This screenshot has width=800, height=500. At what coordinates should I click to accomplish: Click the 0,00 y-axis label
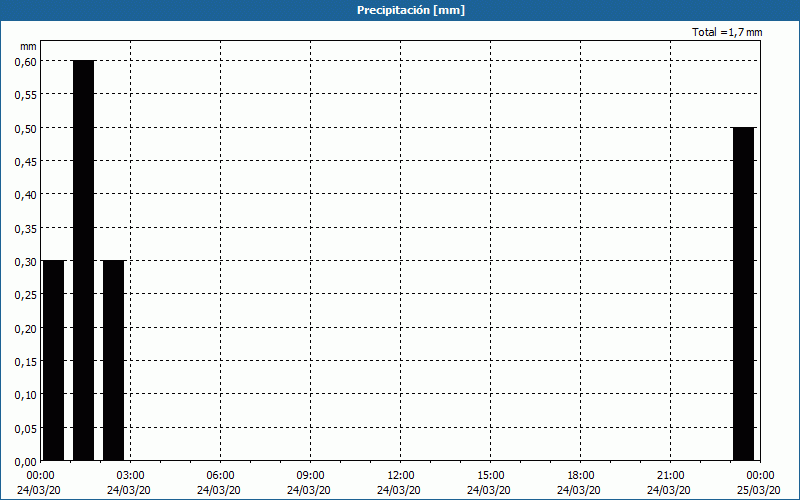pos(26,462)
